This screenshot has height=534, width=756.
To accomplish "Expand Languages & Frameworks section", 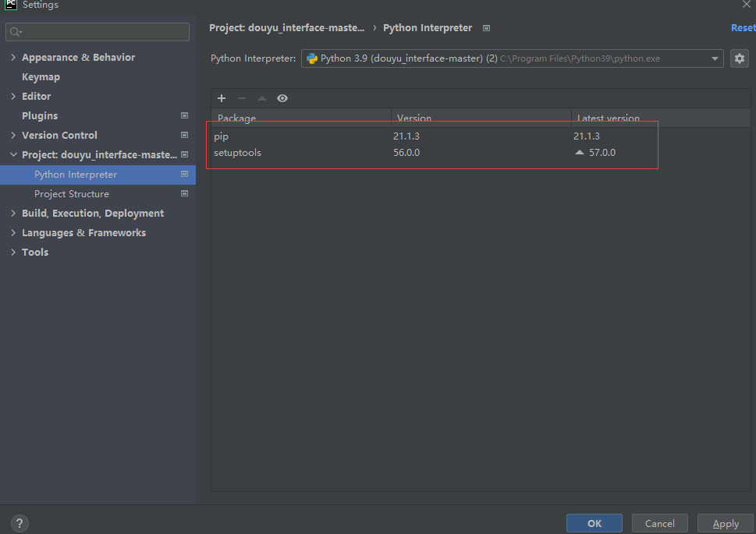I will (13, 232).
